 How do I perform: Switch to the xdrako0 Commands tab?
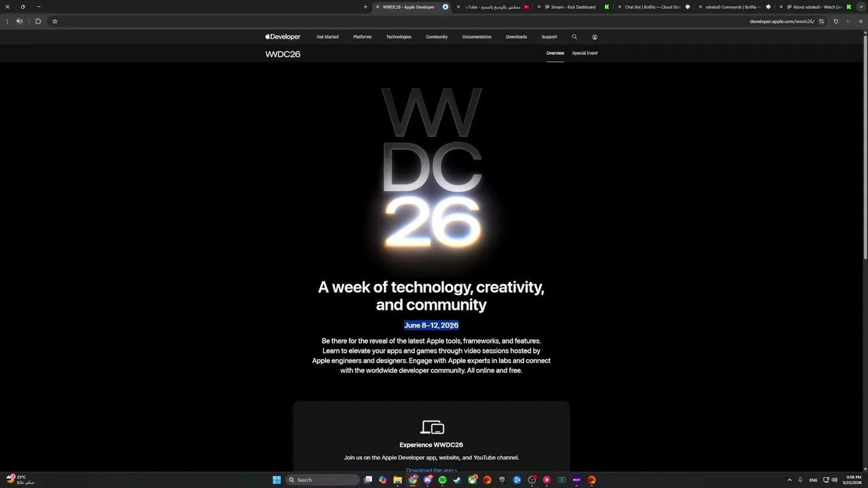coord(734,7)
